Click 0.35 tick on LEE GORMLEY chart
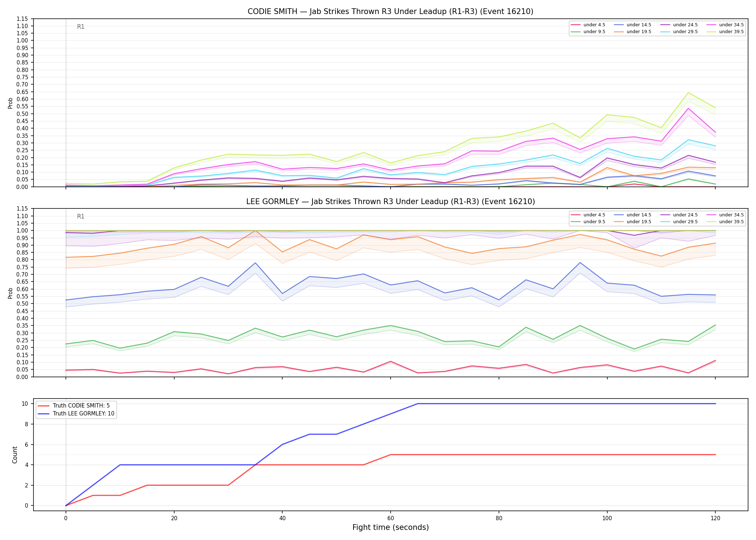The image size is (756, 540). [22, 326]
